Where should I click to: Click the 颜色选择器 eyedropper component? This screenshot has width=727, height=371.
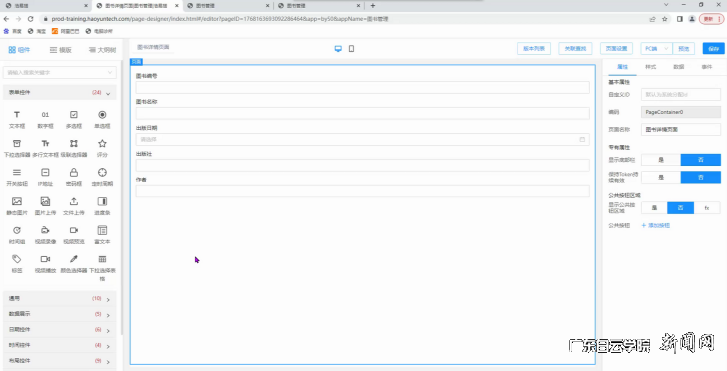(74, 264)
